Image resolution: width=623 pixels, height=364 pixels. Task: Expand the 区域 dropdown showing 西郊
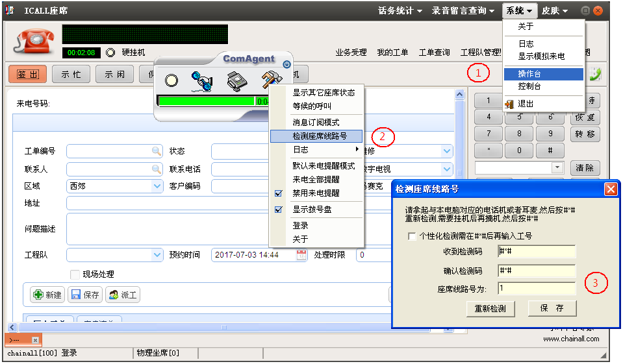click(157, 186)
